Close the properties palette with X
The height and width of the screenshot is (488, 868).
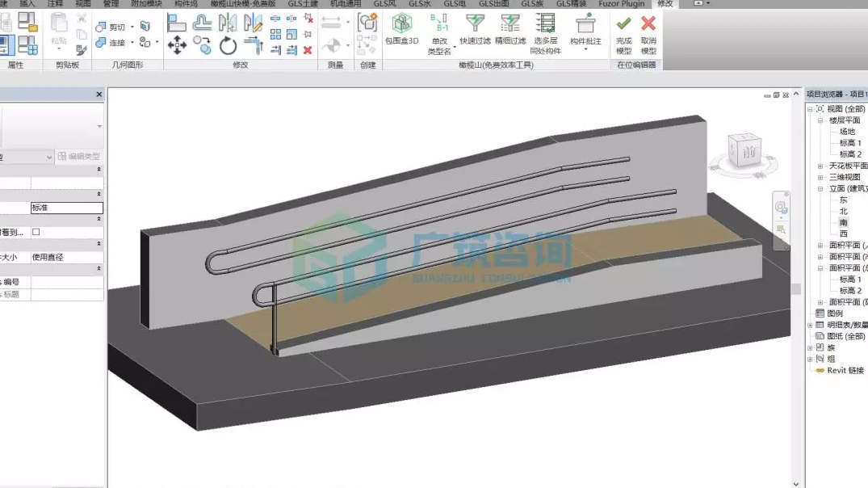[99, 95]
